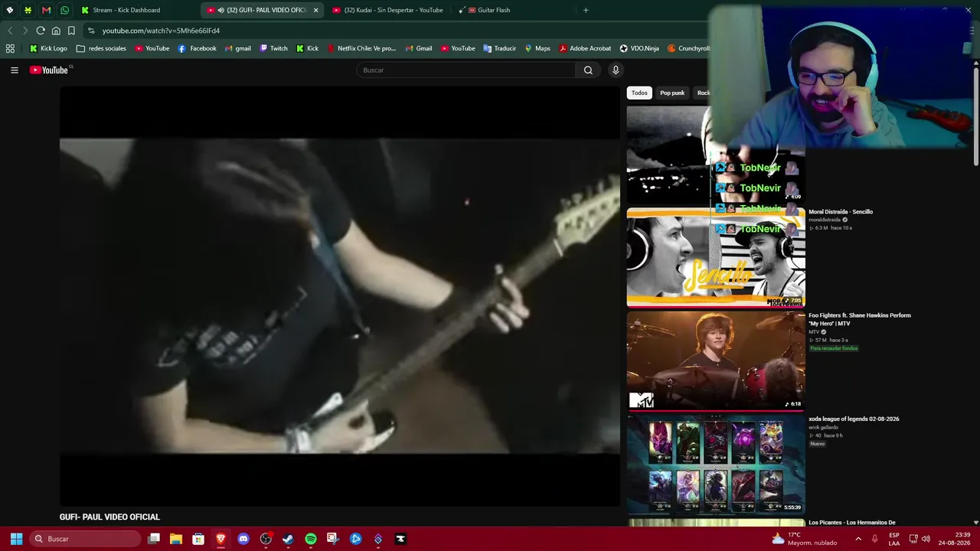The height and width of the screenshot is (551, 980).
Task: Open the Kick Logo bookmark
Action: tap(48, 48)
